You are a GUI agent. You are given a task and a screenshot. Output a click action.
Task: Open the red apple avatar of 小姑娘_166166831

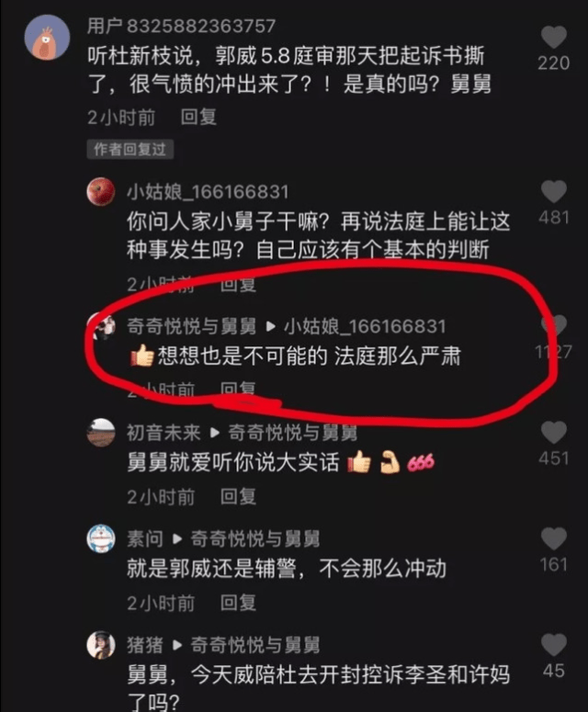[101, 192]
